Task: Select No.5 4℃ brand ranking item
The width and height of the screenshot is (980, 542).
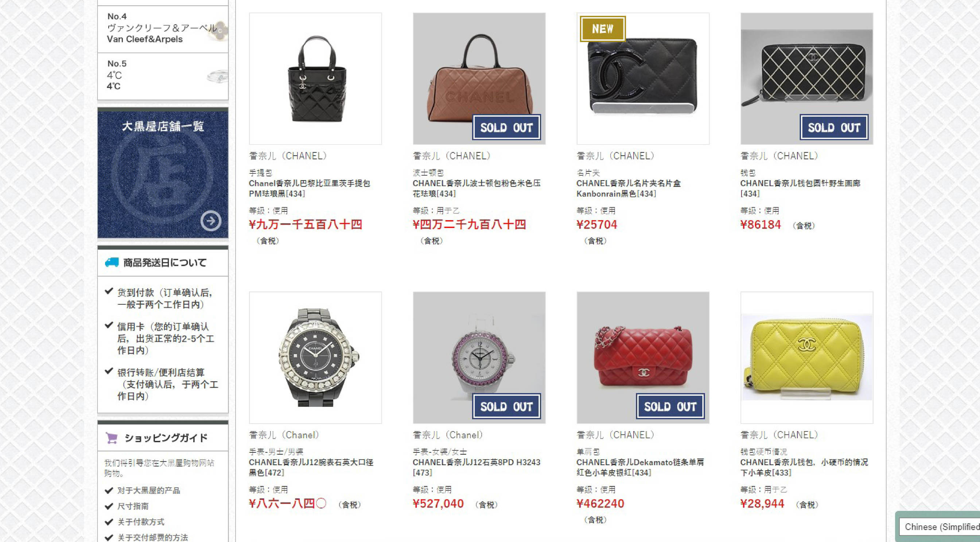Action: click(x=163, y=76)
